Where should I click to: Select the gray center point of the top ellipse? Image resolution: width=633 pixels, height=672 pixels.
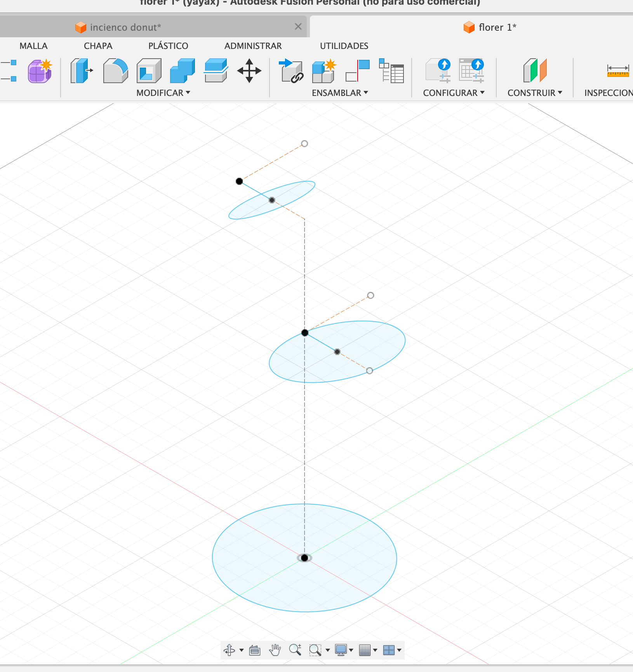[272, 200]
